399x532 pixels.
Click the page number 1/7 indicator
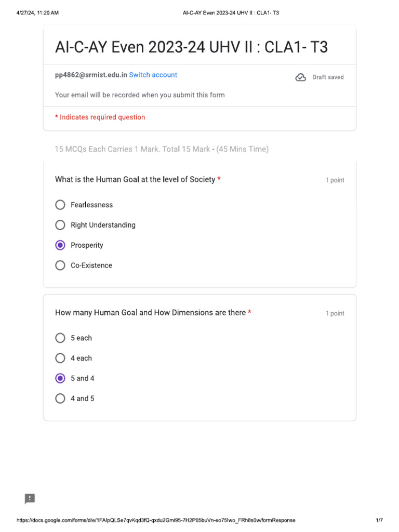(379, 520)
